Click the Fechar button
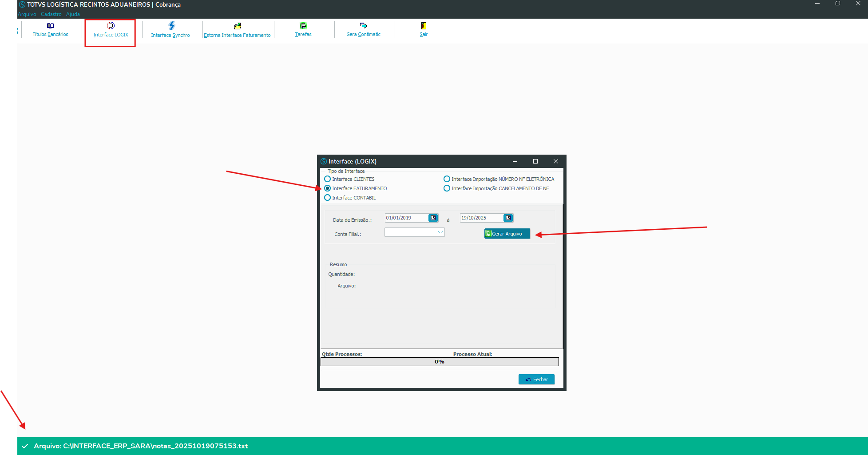The height and width of the screenshot is (455, 868). 536,379
